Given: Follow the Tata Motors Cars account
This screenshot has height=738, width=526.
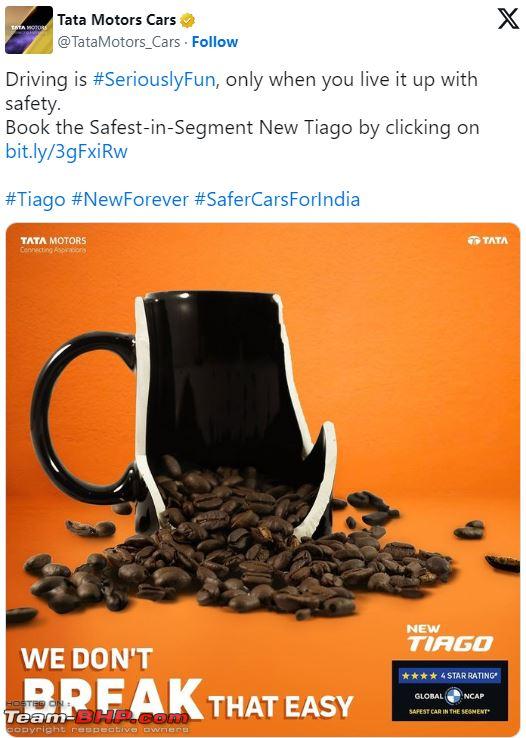Looking at the screenshot, I should [x=215, y=42].
